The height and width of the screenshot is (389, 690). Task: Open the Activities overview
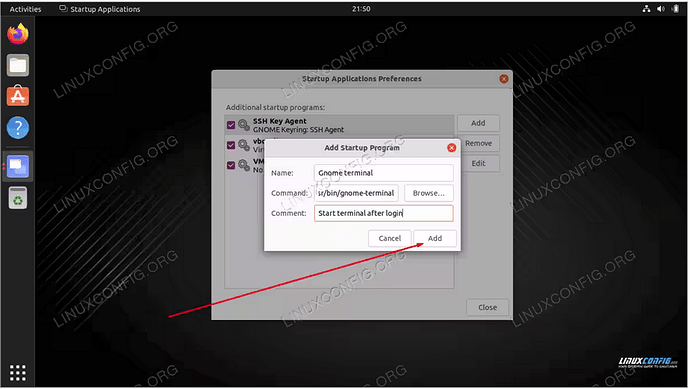[25, 9]
